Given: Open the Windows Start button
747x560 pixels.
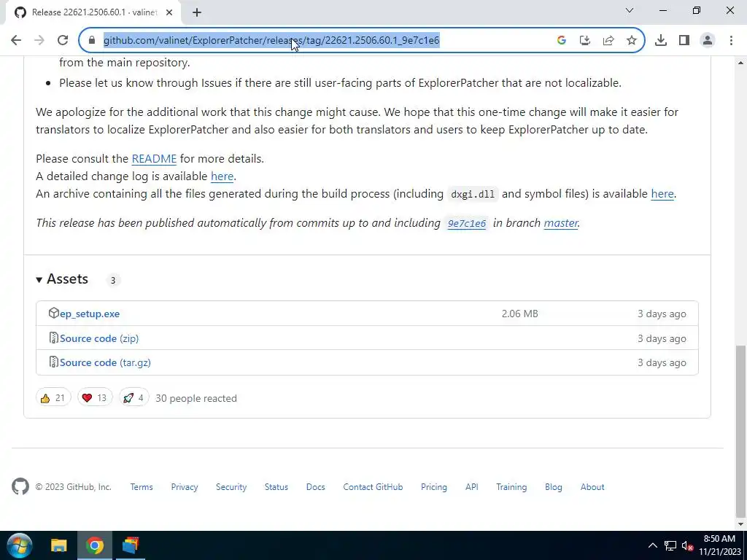Looking at the screenshot, I should (20, 545).
